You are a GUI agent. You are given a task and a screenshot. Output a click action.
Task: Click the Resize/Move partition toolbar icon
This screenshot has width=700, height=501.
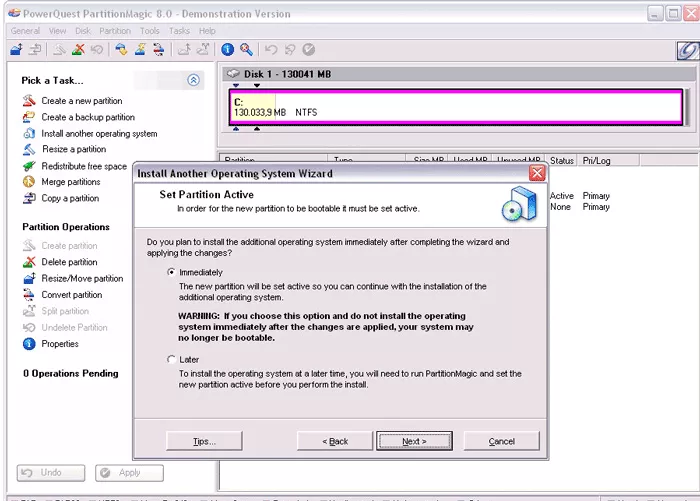point(17,49)
